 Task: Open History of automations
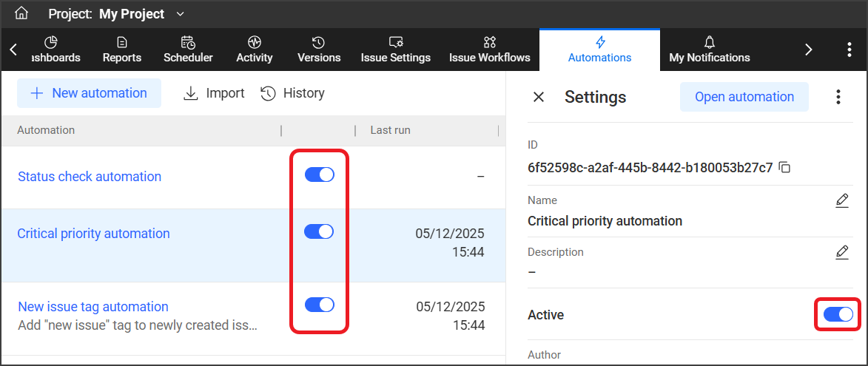coord(293,93)
